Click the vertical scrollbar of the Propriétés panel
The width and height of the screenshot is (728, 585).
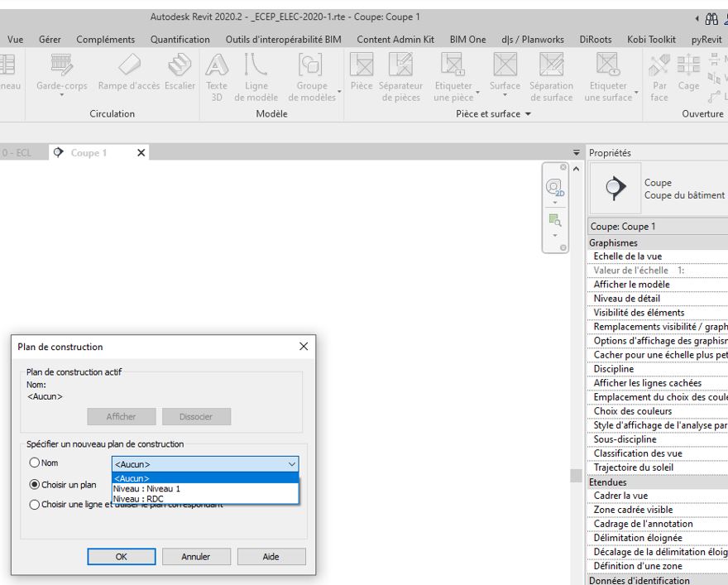click(576, 475)
